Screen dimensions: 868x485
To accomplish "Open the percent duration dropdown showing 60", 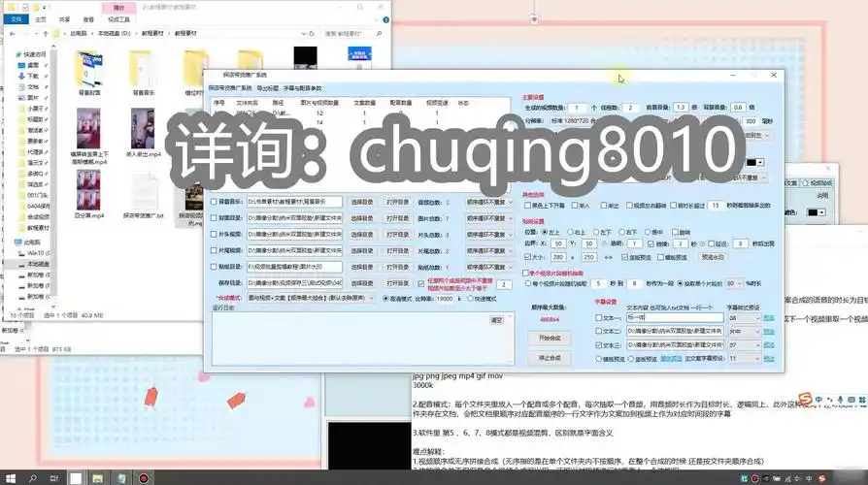I will 734,283.
